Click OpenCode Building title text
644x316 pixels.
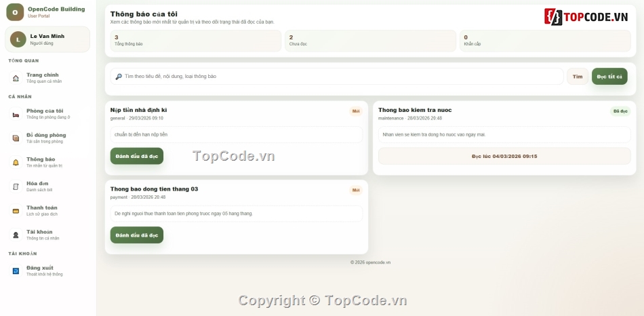pyautogui.click(x=56, y=9)
